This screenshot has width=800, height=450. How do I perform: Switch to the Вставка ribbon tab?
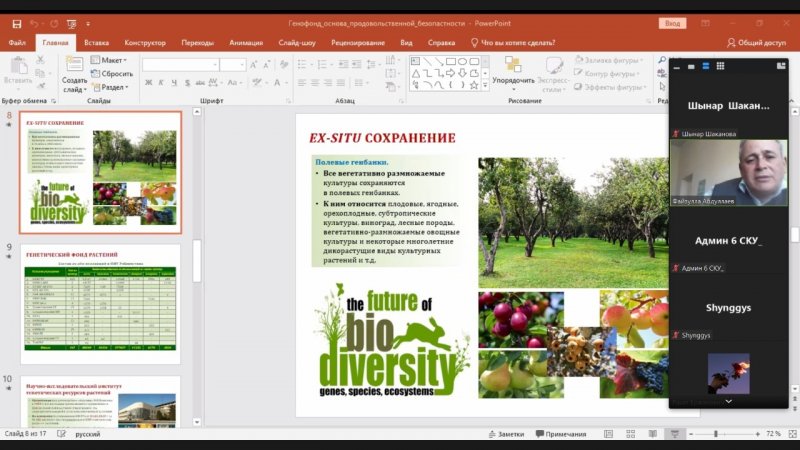coord(96,43)
